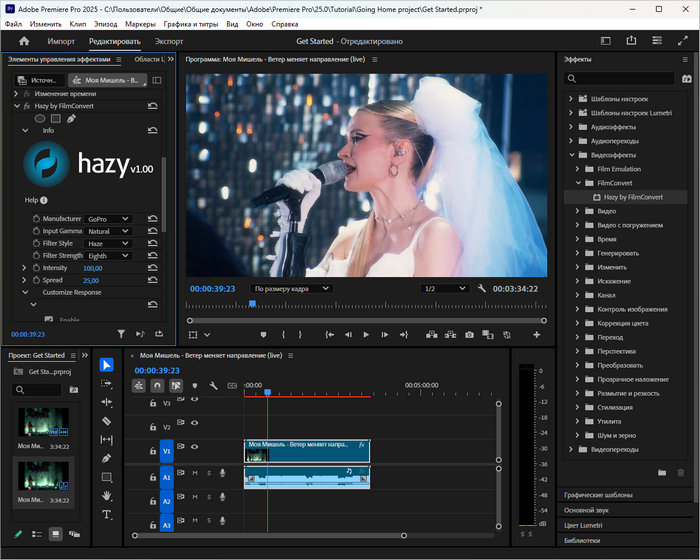Select the Ripple Edit tool
This screenshot has height=560, width=700.
(106, 402)
